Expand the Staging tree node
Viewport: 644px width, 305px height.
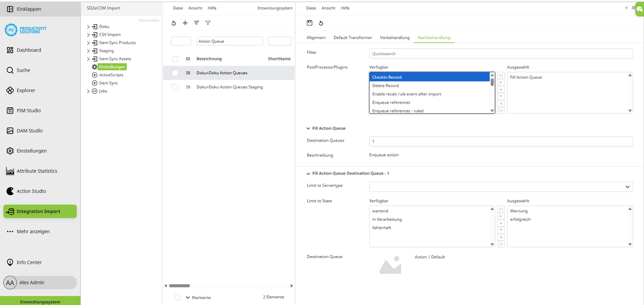coord(88,51)
